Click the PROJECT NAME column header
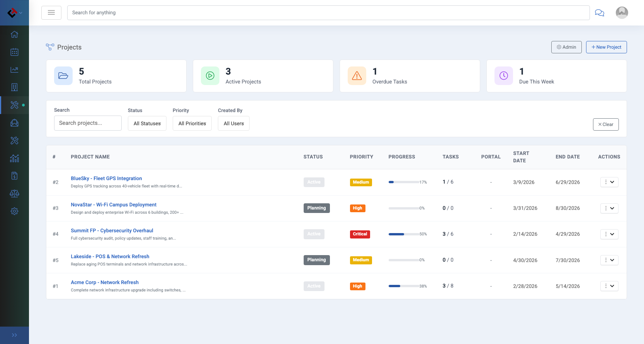The width and height of the screenshot is (644, 344). point(90,157)
